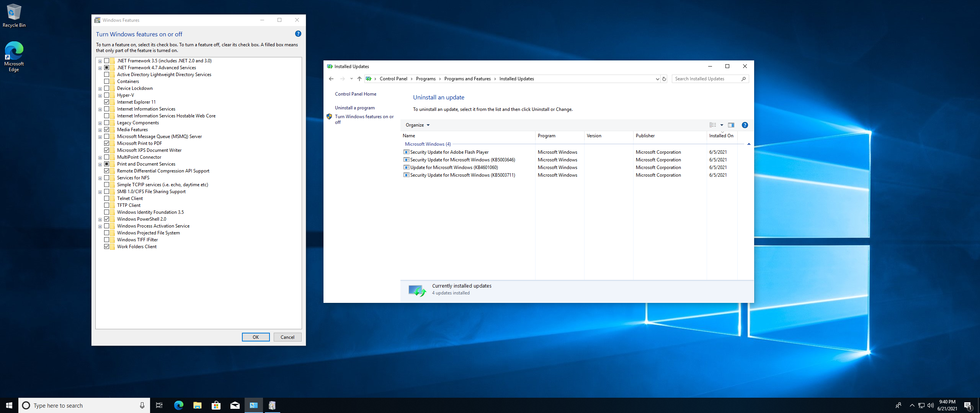Click forward arrow in Installed Updates window
This screenshot has height=413, width=980.
(x=342, y=79)
